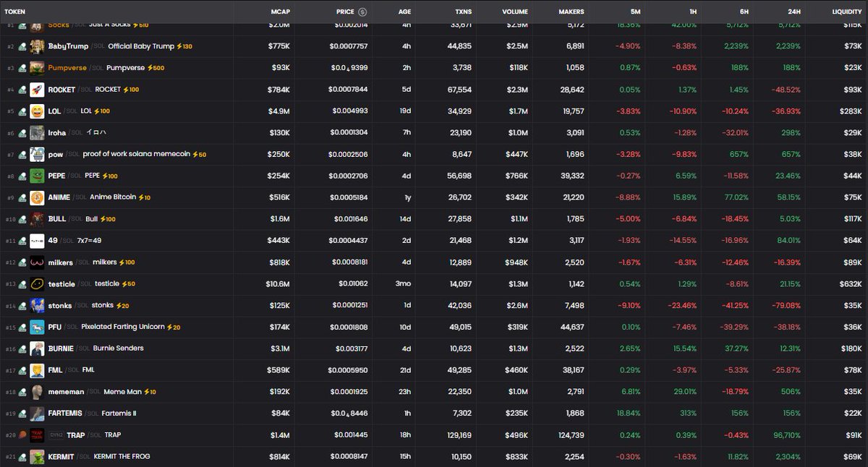Open the FARTEMIS token pair
Viewport: 868px width, 467px height.
pyautogui.click(x=65, y=414)
